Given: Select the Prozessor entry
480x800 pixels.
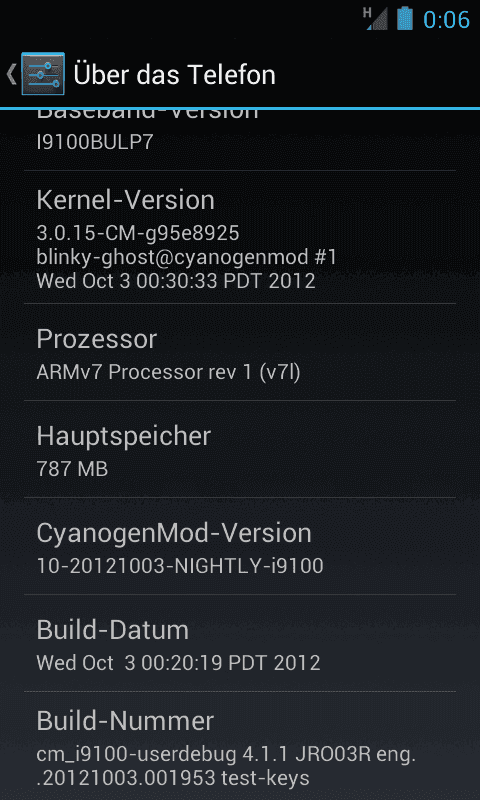Looking at the screenshot, I should (240, 353).
